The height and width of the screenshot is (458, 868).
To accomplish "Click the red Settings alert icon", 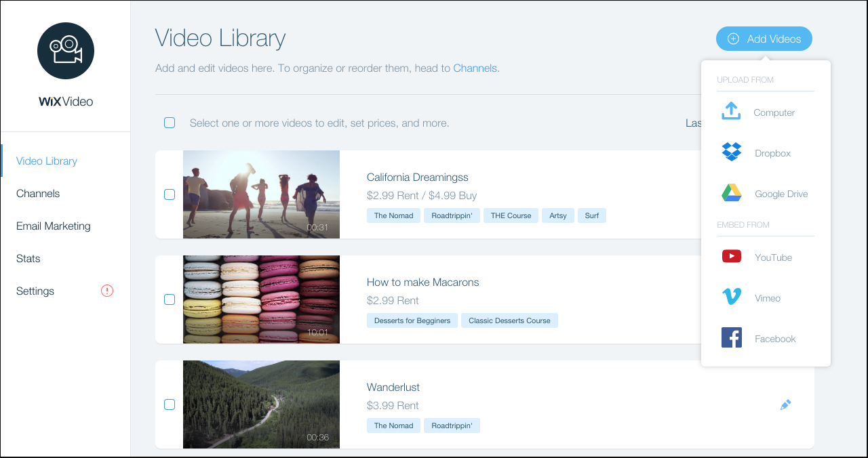I will coord(107,291).
